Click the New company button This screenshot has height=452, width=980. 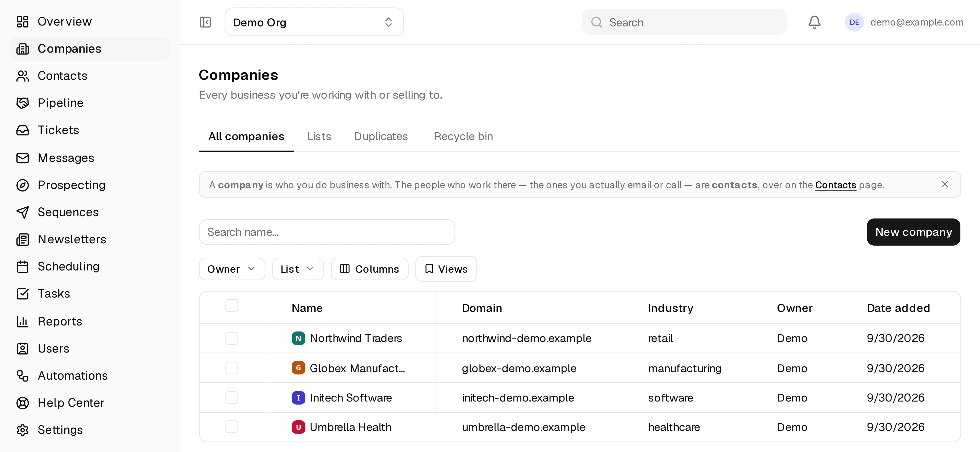(x=913, y=232)
